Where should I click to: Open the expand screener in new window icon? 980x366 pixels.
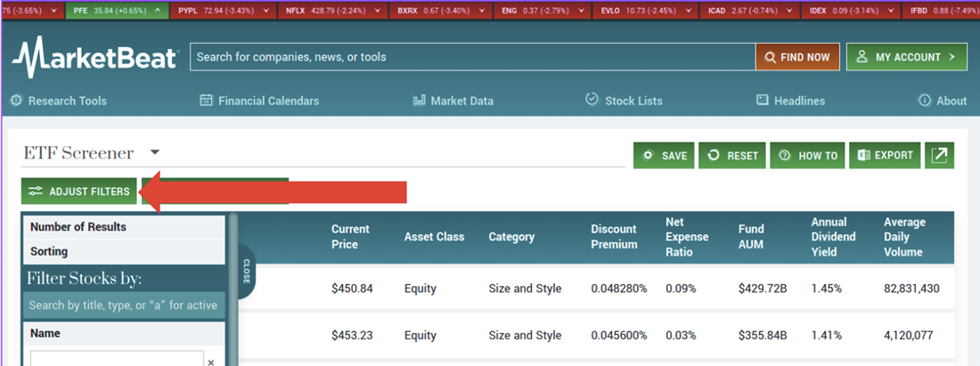tap(939, 155)
